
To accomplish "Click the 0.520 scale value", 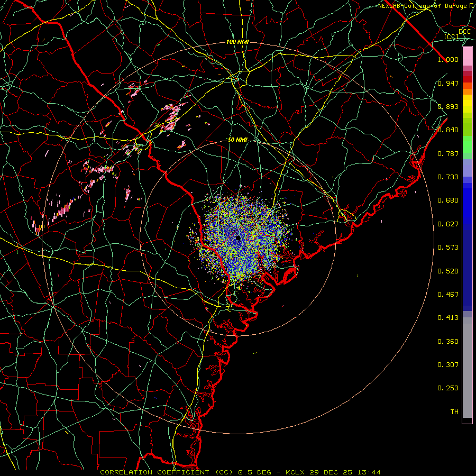I will point(448,271).
